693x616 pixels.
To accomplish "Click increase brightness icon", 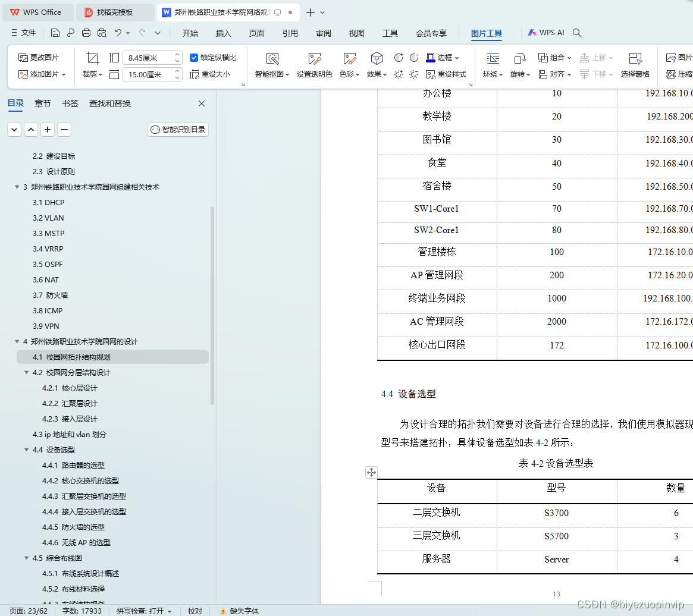I will point(399,74).
